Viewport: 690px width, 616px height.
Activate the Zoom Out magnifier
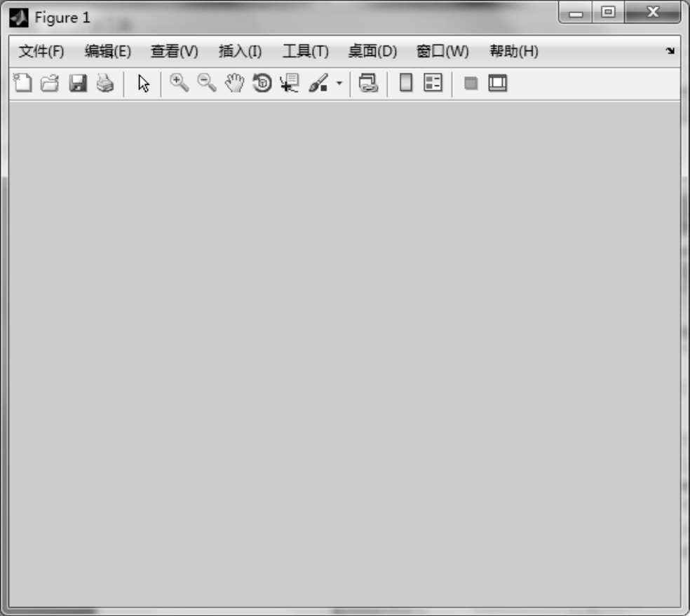point(206,83)
